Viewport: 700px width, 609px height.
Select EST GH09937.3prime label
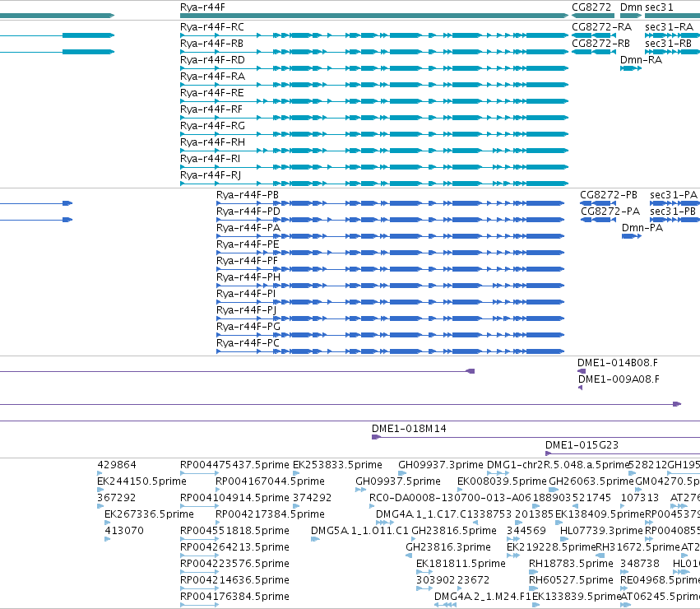point(441,465)
